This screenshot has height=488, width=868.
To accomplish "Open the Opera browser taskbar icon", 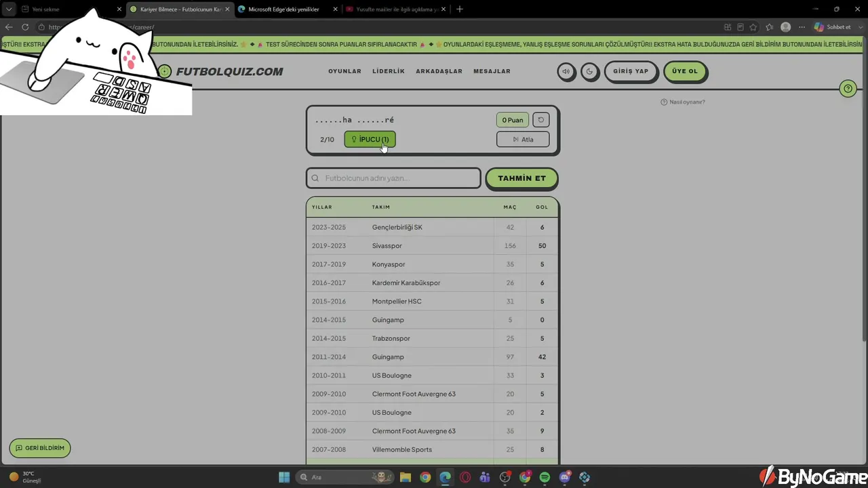I will pyautogui.click(x=465, y=477).
